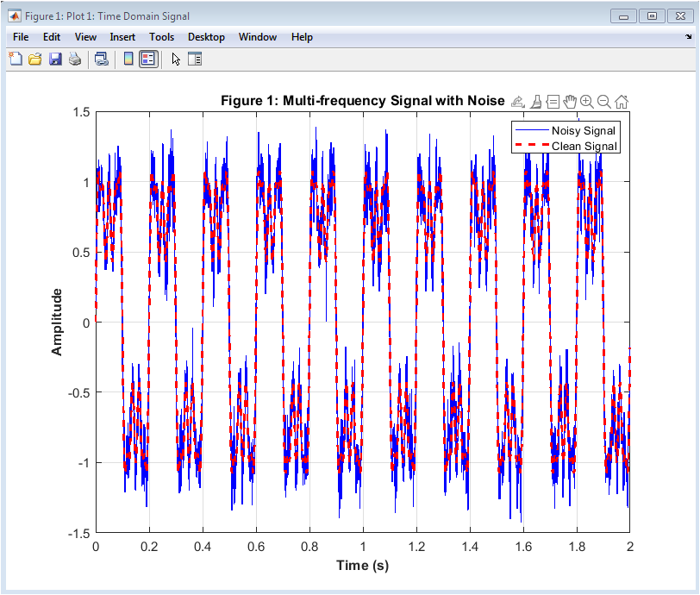Open the Property Inspector icon
This screenshot has width=700, height=595.
point(195,59)
